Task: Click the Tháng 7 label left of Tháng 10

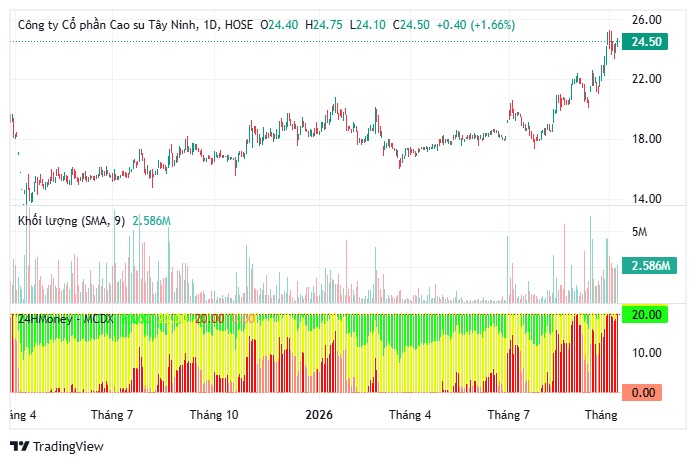Action: [x=112, y=415]
